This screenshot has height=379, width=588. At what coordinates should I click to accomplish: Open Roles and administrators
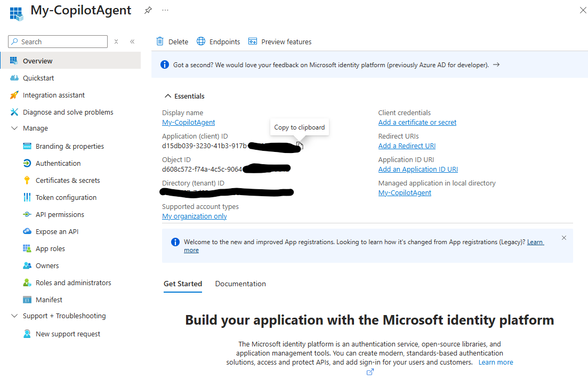coord(74,283)
